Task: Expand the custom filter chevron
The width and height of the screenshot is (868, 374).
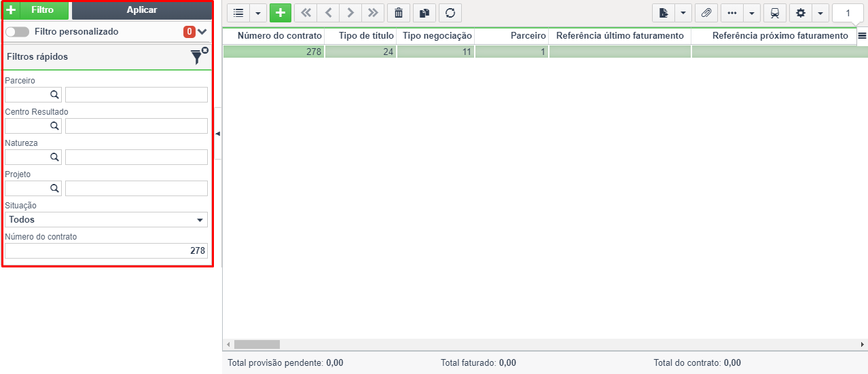Action: 202,32
